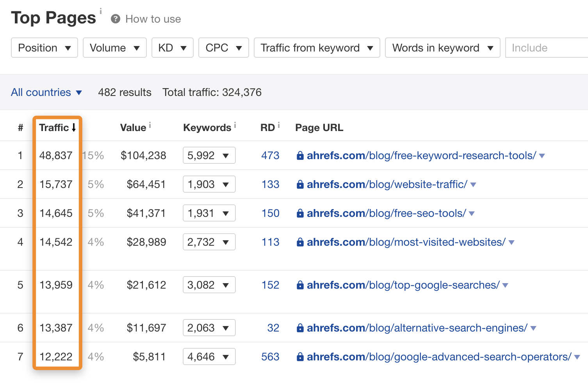Viewport: 588px width, 383px height.
Task: Click the info icon on the Keywords column
Action: (x=235, y=124)
